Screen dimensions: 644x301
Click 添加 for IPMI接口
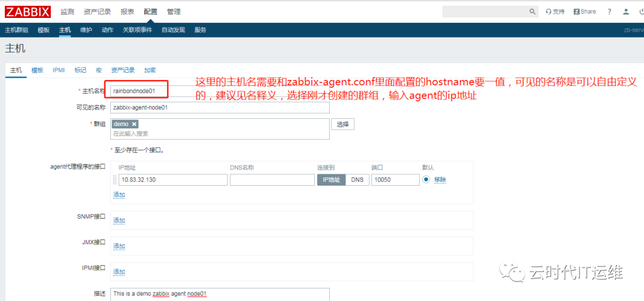pyautogui.click(x=119, y=272)
